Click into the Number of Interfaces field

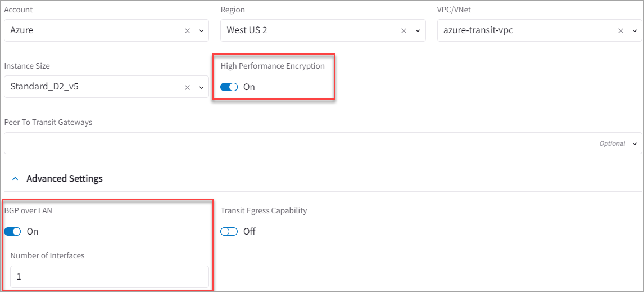tap(109, 277)
